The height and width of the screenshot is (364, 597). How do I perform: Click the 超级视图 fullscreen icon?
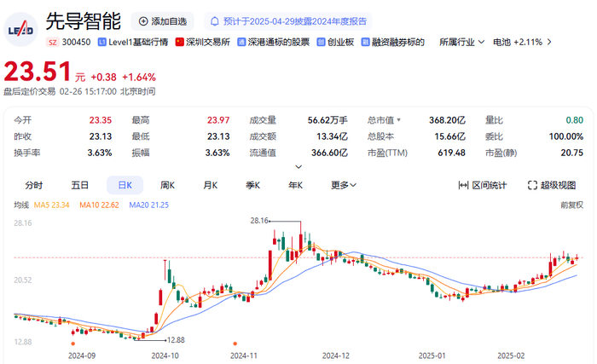tap(532, 186)
